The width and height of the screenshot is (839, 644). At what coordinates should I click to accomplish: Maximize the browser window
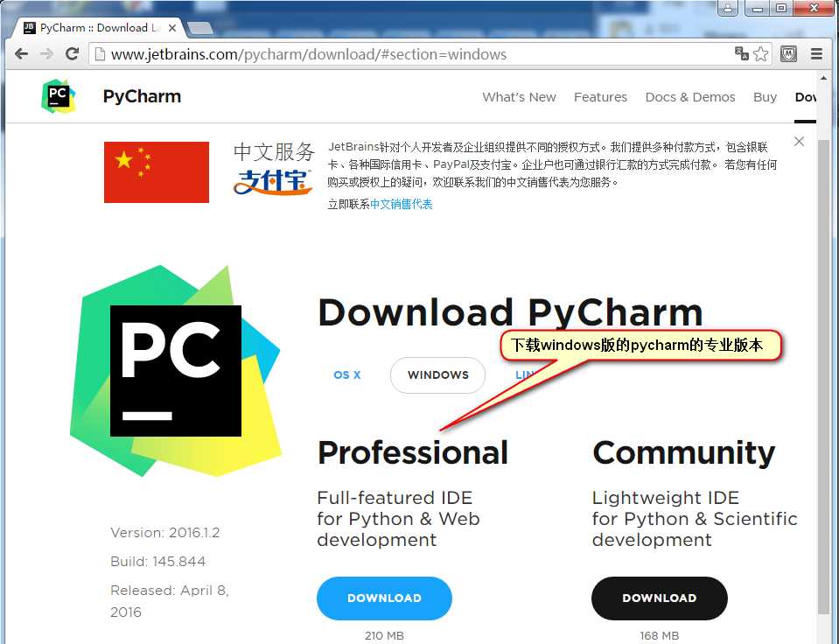(x=781, y=8)
